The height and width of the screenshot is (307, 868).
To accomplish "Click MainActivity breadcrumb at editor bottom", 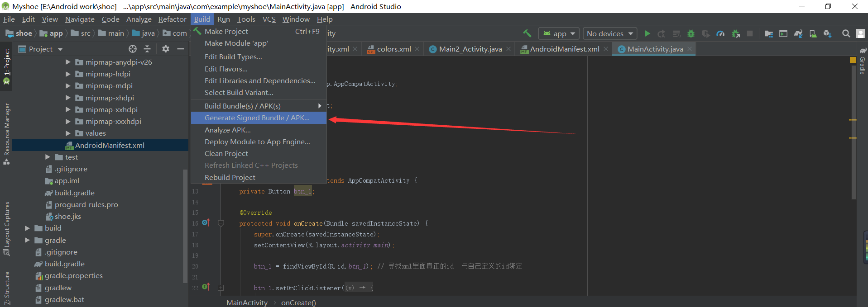I will 247,302.
